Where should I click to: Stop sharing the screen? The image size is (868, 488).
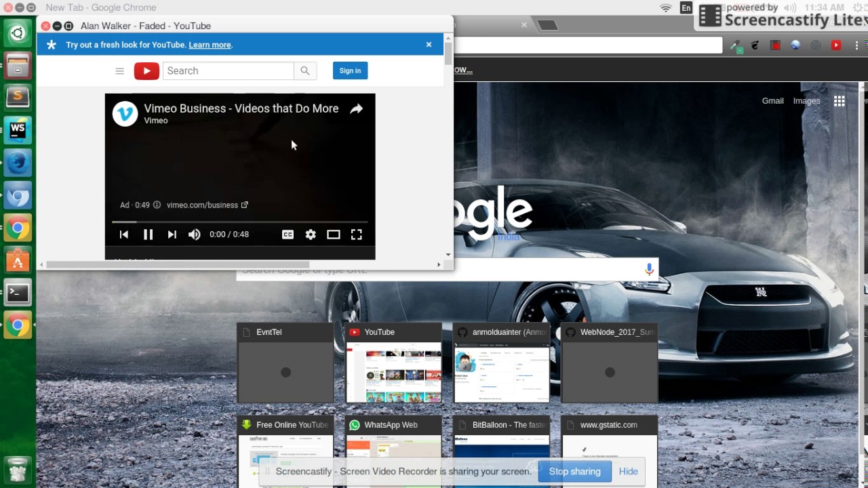point(574,472)
